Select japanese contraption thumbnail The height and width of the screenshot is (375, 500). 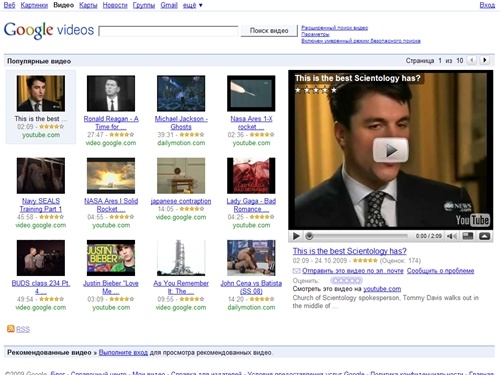tap(181, 176)
